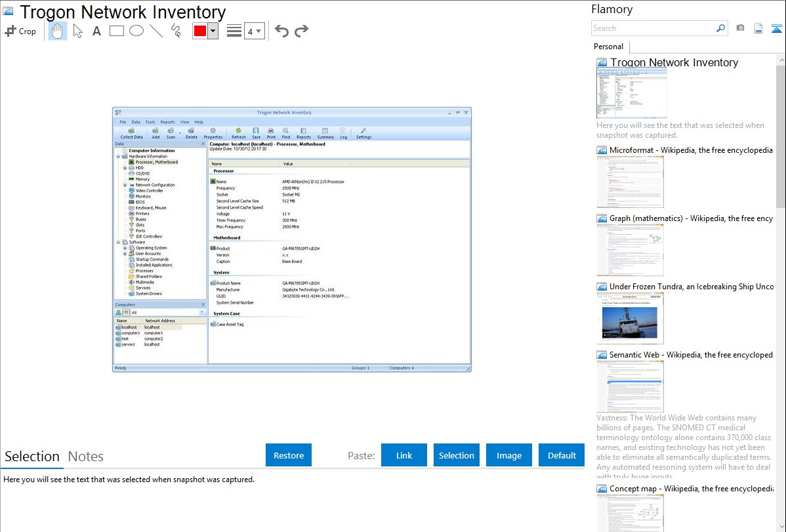The image size is (786, 532).
Task: Click Refresh in the captured Trogon toolbar
Action: pyautogui.click(x=239, y=133)
